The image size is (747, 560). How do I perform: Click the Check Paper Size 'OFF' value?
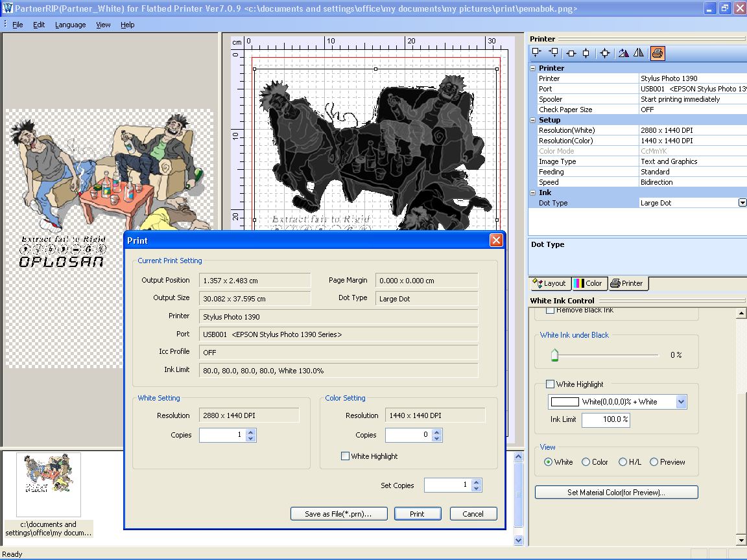(693, 110)
